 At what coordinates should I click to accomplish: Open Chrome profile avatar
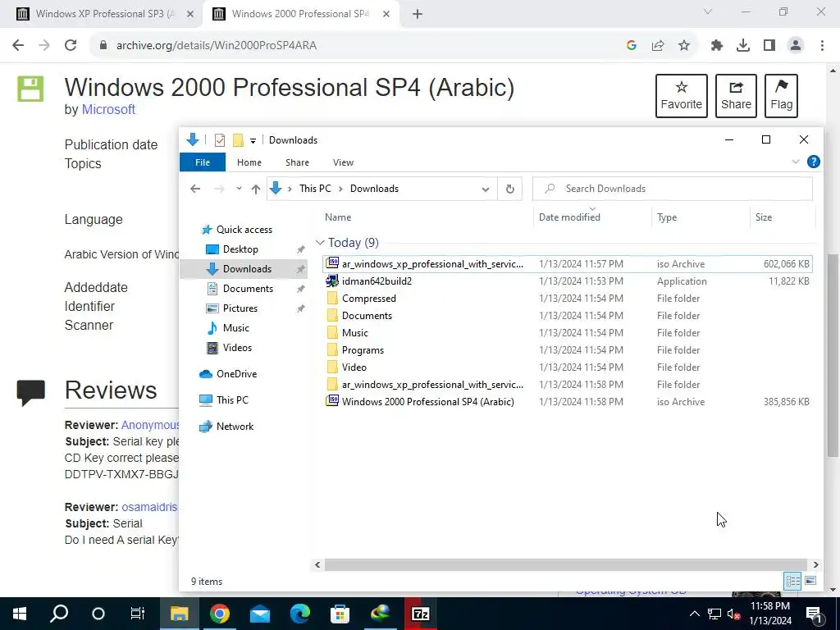tap(796, 46)
